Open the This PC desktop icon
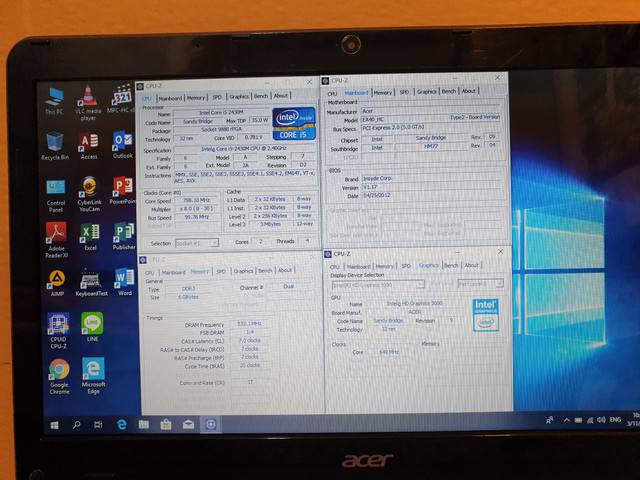This screenshot has width=640, height=480. (x=54, y=101)
